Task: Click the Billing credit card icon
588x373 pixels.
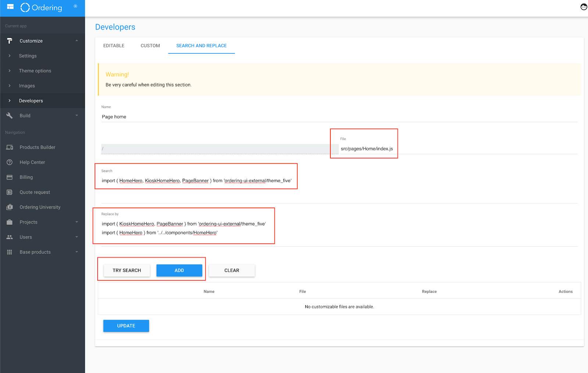Action: pyautogui.click(x=10, y=177)
